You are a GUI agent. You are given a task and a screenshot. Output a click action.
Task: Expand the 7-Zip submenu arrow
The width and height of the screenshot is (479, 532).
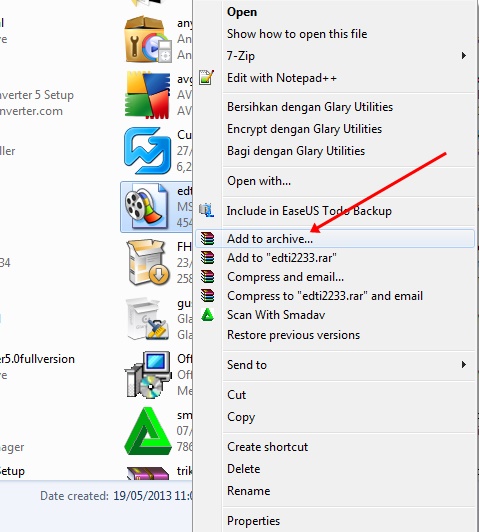click(x=464, y=56)
